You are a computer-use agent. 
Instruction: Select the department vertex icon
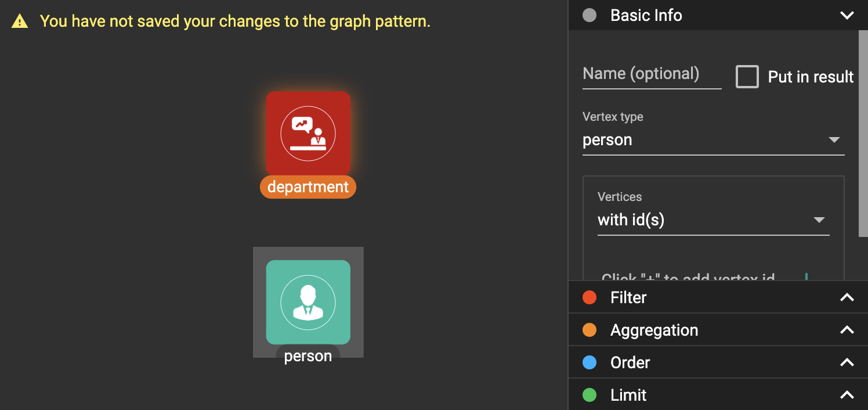308,133
